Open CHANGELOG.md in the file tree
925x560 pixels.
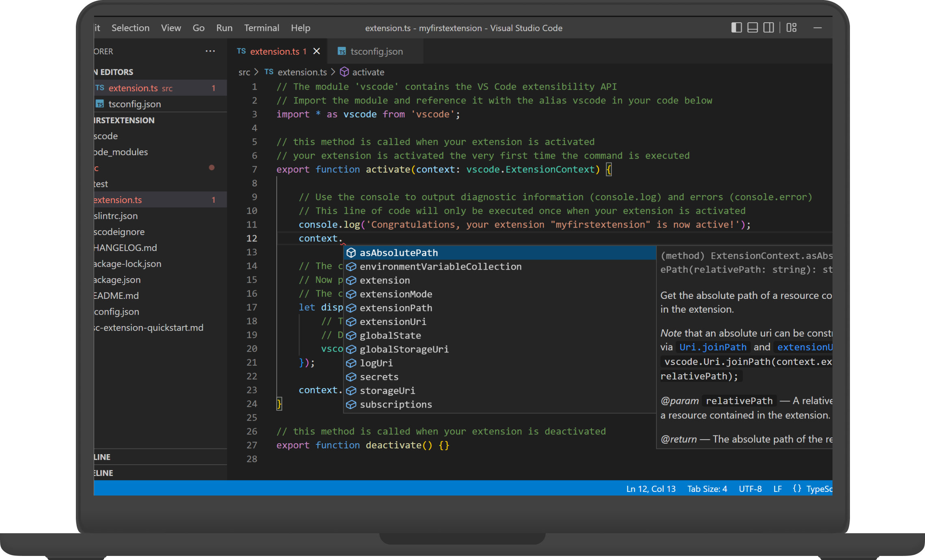coord(160,248)
